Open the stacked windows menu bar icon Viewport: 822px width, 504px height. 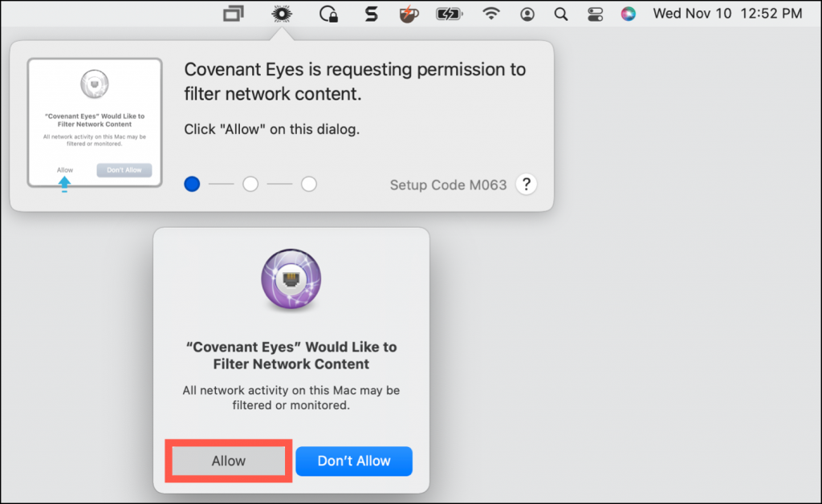coord(234,14)
